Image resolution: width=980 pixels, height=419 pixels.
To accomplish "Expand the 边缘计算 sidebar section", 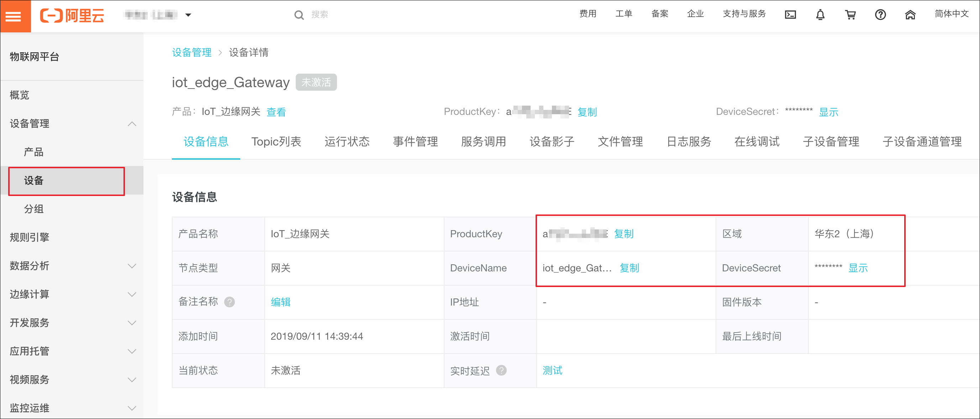I will pyautogui.click(x=132, y=294).
